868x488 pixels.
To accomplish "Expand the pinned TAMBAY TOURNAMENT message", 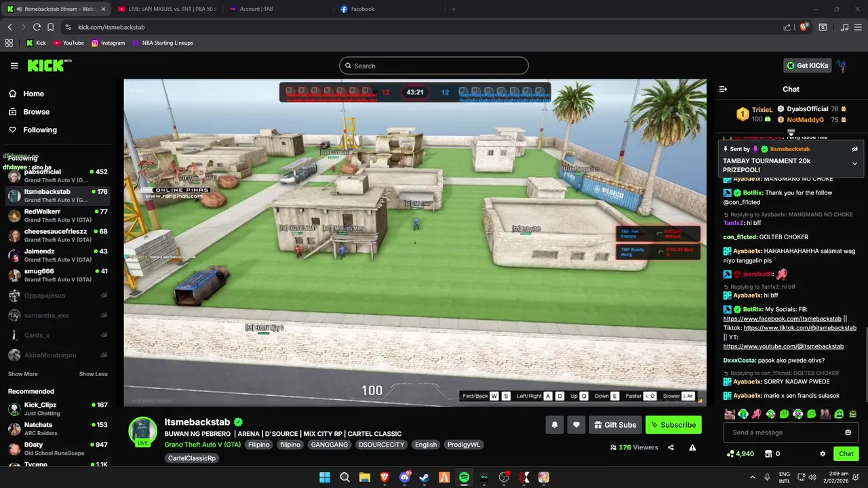I will [854, 163].
